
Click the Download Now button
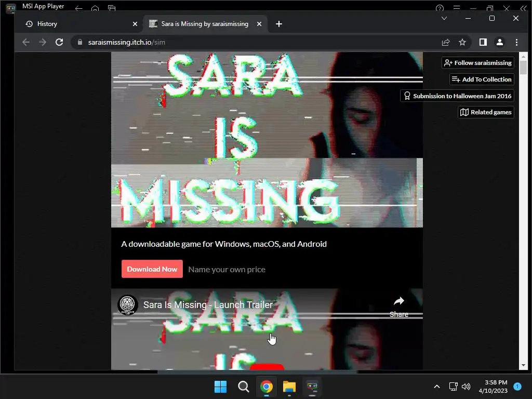point(152,269)
